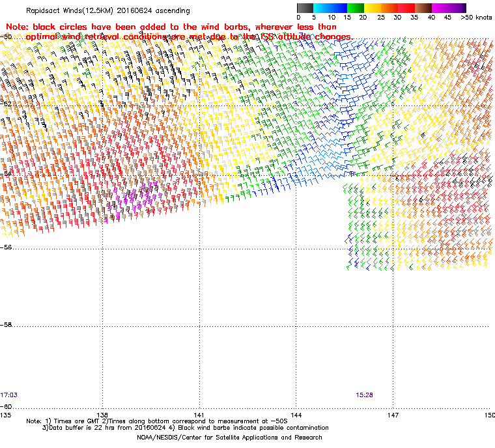Click the magenta-purple 40-50 knots legend segment
Viewport: 495px width, 448px height.
[x=449, y=8]
